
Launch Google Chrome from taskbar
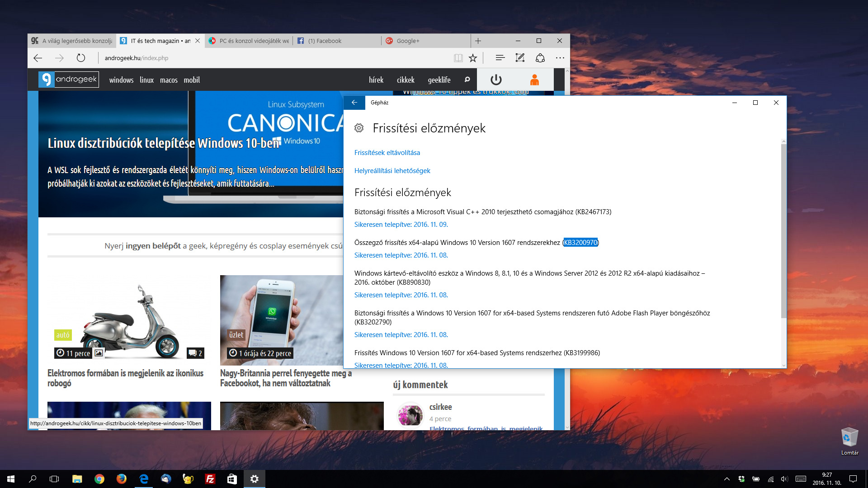pyautogui.click(x=99, y=479)
